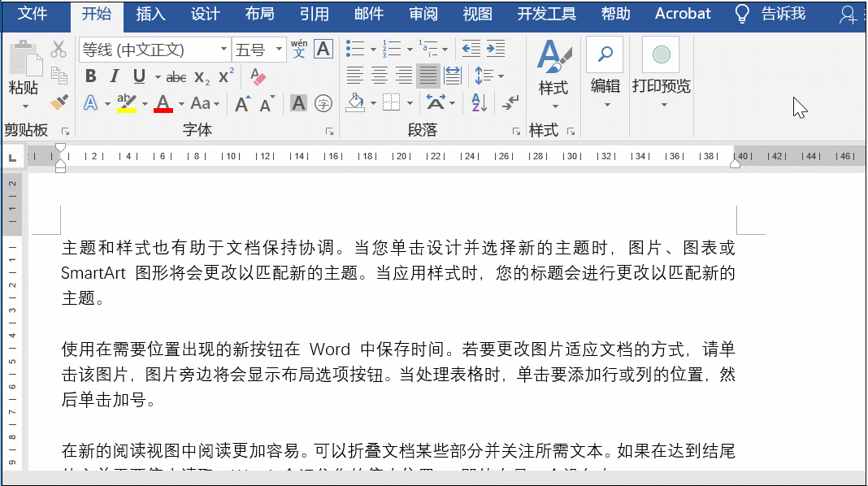Expand the 剪贴板 clipboard launcher
This screenshot has height=486, width=868.
click(x=65, y=132)
